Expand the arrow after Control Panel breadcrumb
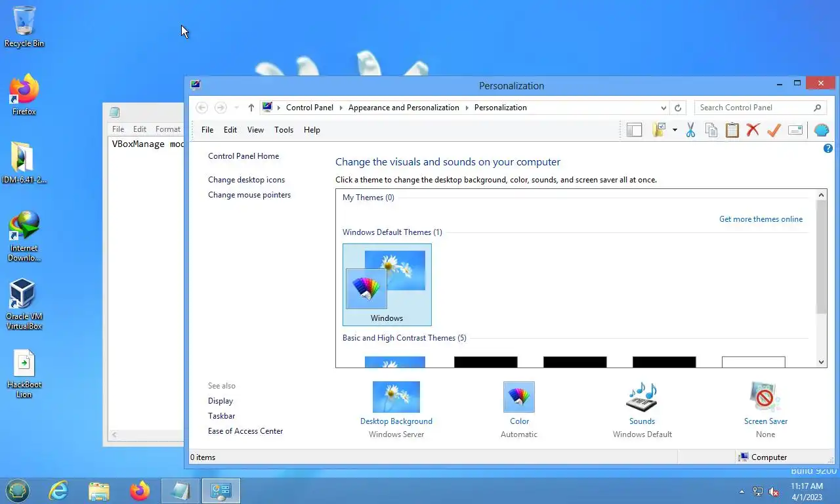This screenshot has height=504, width=840. point(341,108)
